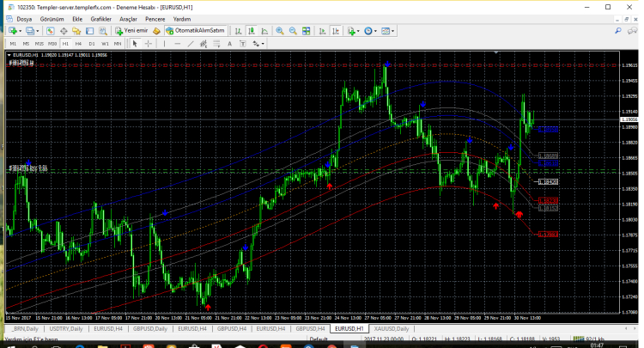Open the Ekle menu
This screenshot has width=644, height=348.
(77, 19)
